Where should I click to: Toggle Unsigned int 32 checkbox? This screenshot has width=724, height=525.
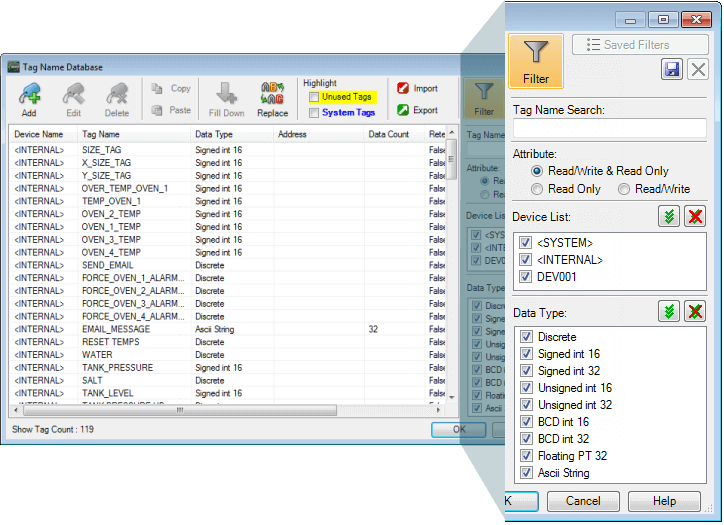click(526, 404)
